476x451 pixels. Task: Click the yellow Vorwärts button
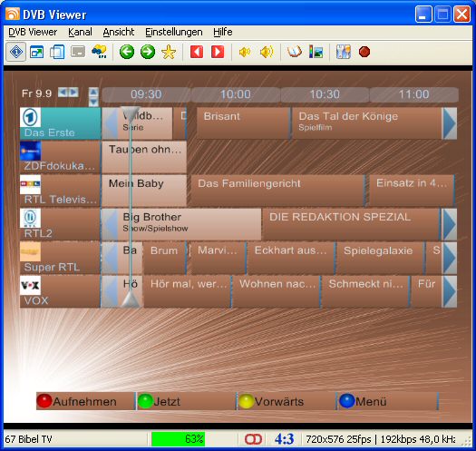[x=287, y=401]
